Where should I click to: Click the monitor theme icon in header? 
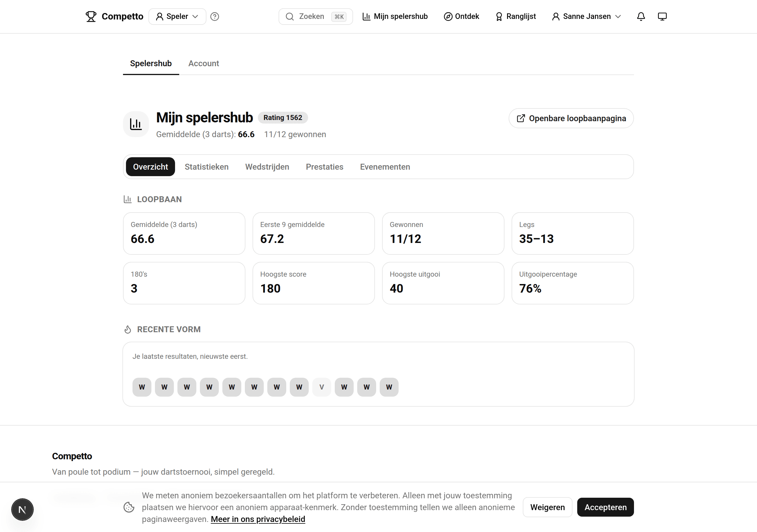tap(662, 17)
